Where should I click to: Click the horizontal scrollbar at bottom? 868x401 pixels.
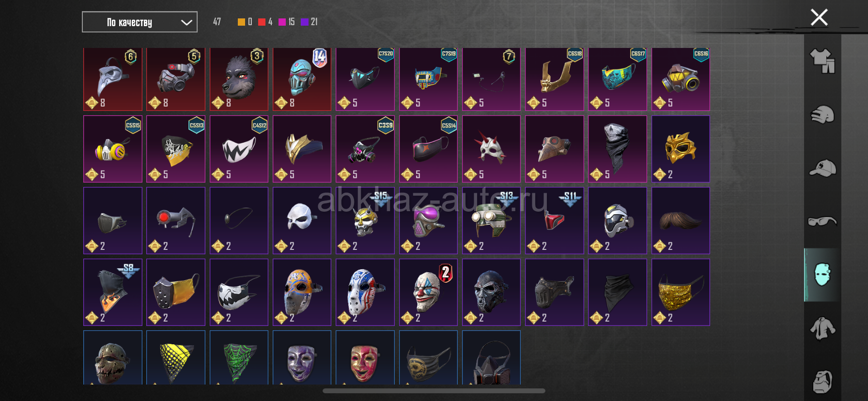pos(434,391)
